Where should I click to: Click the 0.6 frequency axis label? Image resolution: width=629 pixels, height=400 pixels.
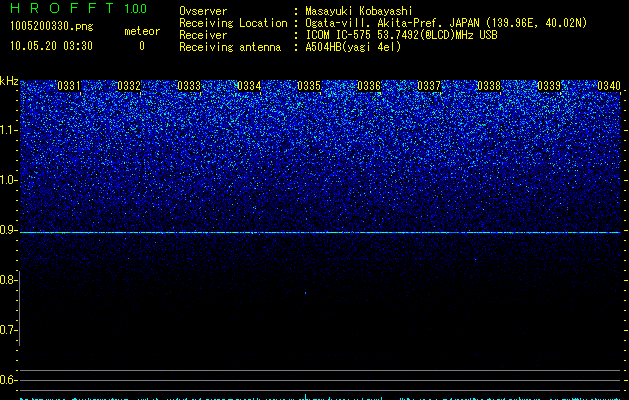point(8,380)
